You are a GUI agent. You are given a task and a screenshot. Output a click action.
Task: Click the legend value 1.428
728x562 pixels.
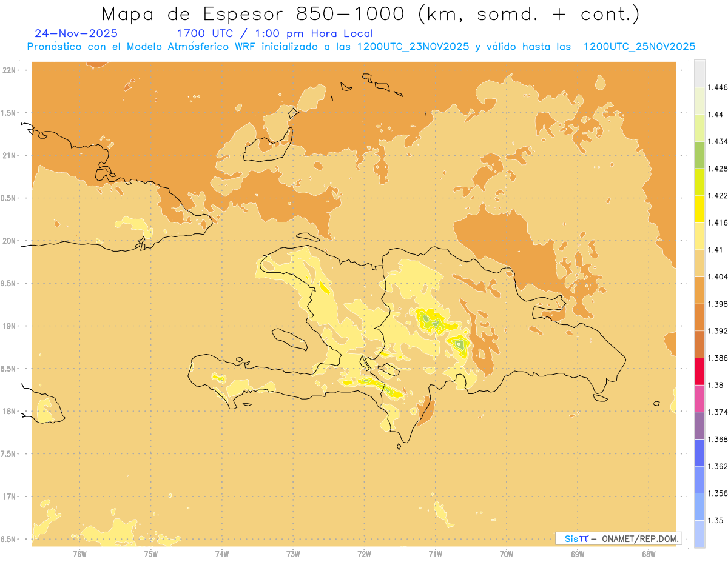719,169
